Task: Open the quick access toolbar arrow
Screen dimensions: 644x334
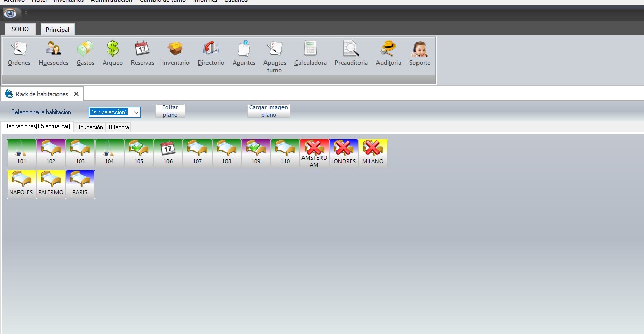Action: click(x=26, y=13)
